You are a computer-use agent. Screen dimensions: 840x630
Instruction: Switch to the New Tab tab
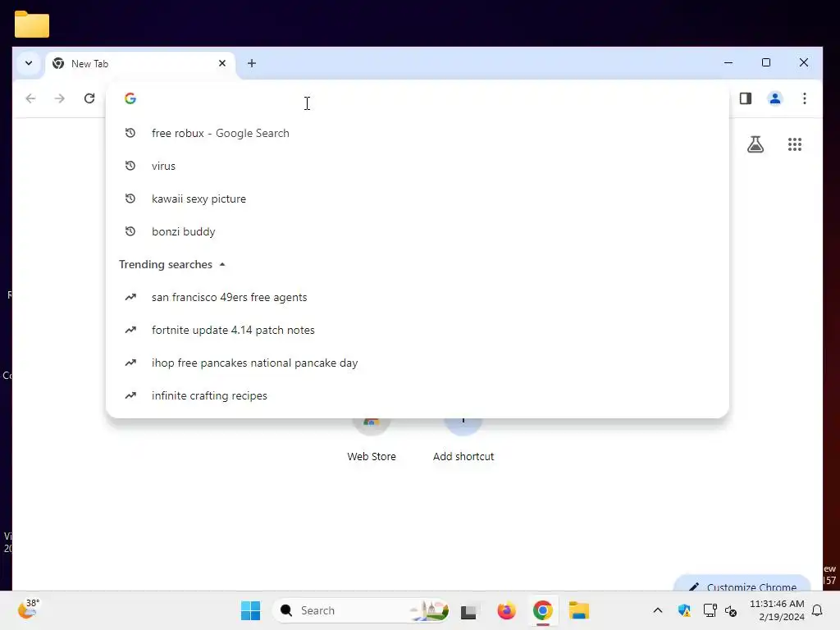tap(140, 64)
